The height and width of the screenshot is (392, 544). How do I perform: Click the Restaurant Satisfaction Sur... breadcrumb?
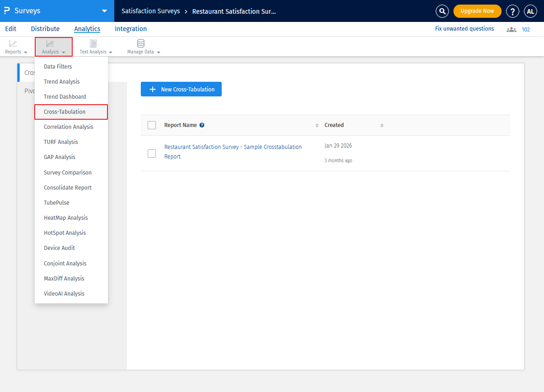pyautogui.click(x=234, y=11)
